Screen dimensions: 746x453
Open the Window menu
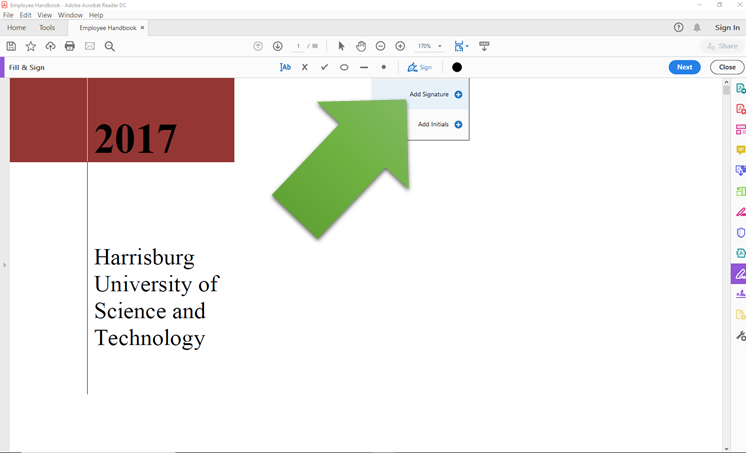point(70,15)
